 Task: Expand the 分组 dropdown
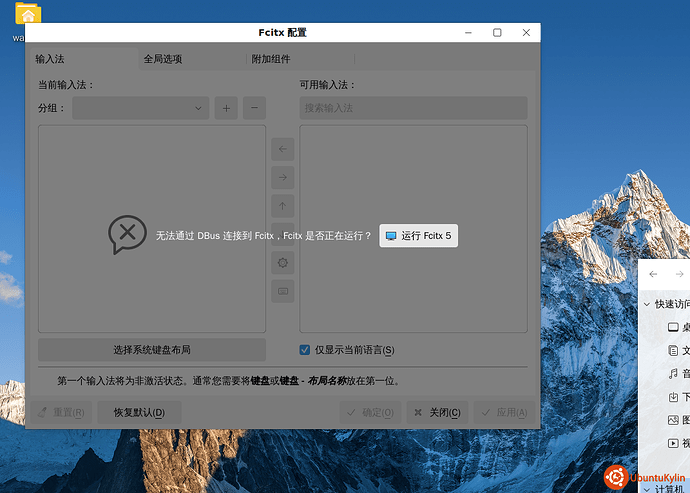140,108
